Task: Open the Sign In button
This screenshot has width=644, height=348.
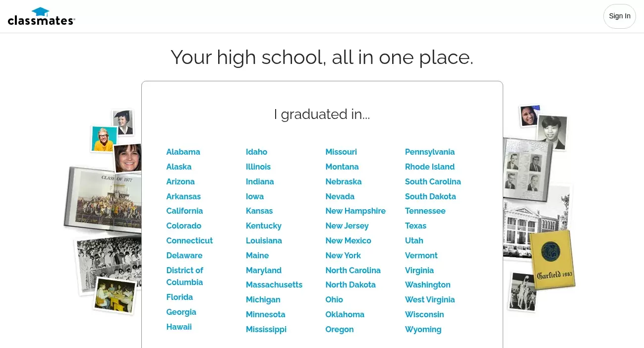Action: 619,16
